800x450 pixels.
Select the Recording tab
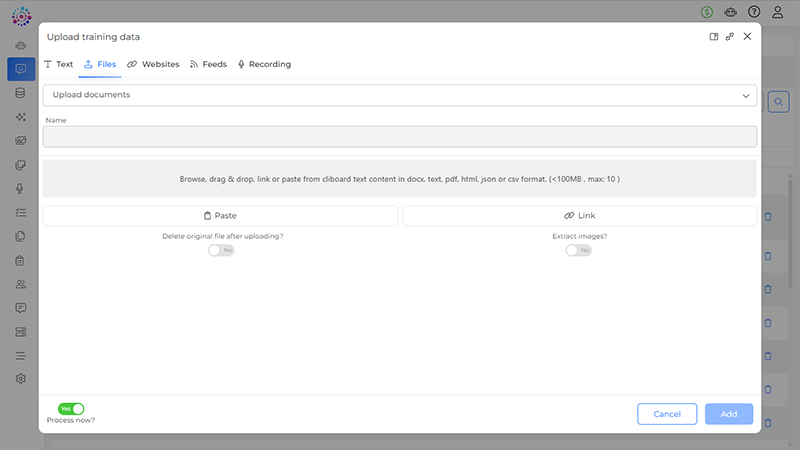264,64
